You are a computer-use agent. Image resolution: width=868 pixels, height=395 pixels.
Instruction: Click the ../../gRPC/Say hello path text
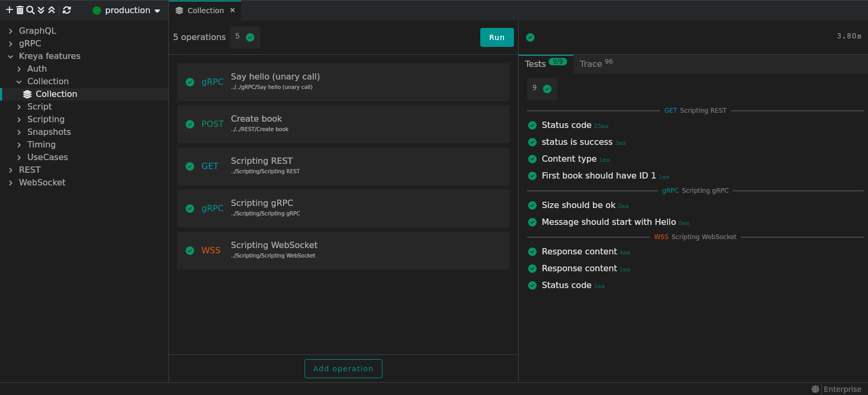271,87
